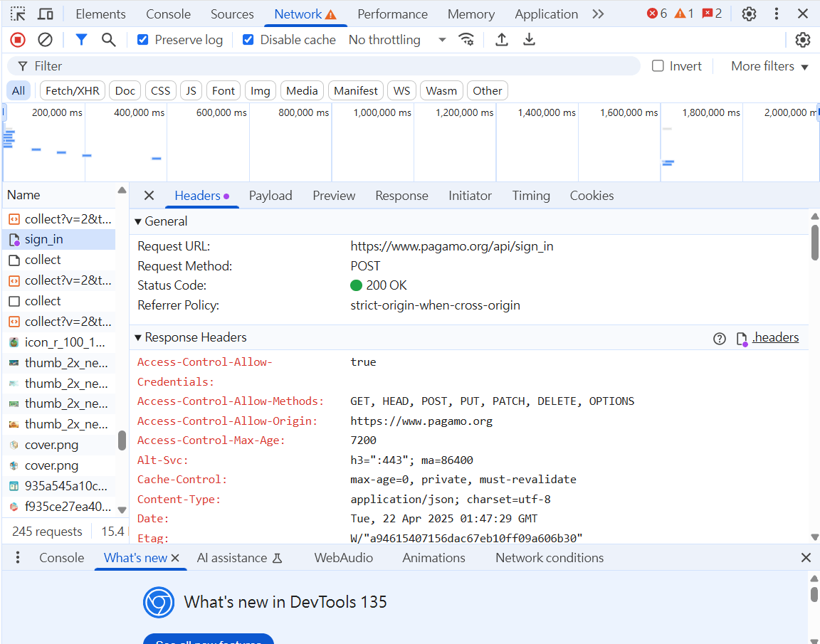Select the 935a545a10c... request row
Image resolution: width=820 pixels, height=644 pixels.
click(58, 486)
